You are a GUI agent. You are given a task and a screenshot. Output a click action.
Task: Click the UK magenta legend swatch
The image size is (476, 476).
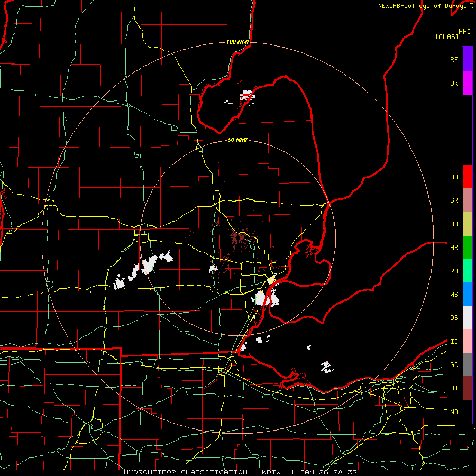[x=467, y=83]
